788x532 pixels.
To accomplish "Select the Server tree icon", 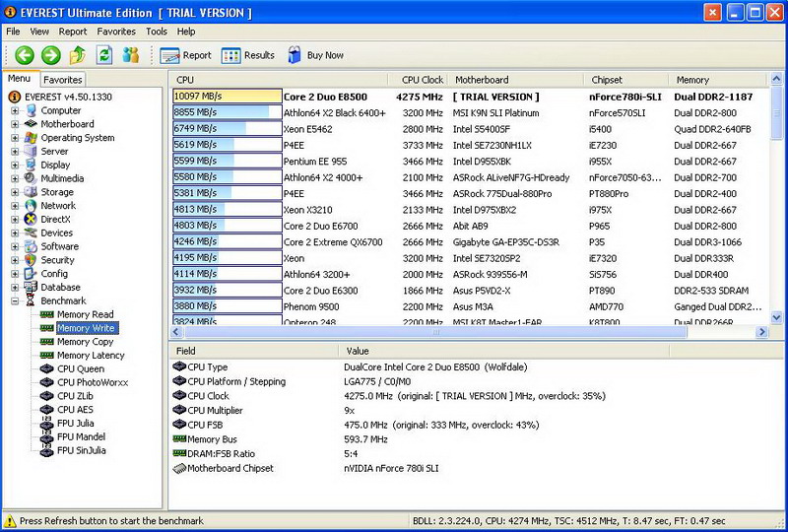I will (32, 151).
